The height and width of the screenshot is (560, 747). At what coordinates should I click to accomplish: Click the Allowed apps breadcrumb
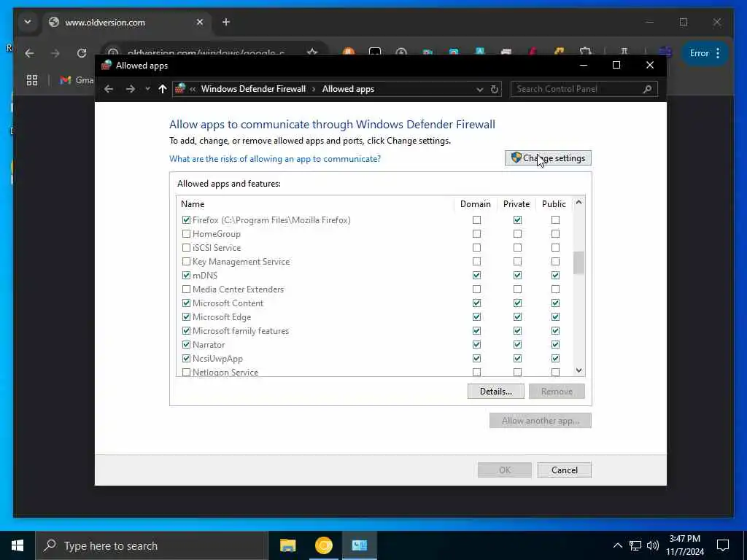tap(348, 89)
